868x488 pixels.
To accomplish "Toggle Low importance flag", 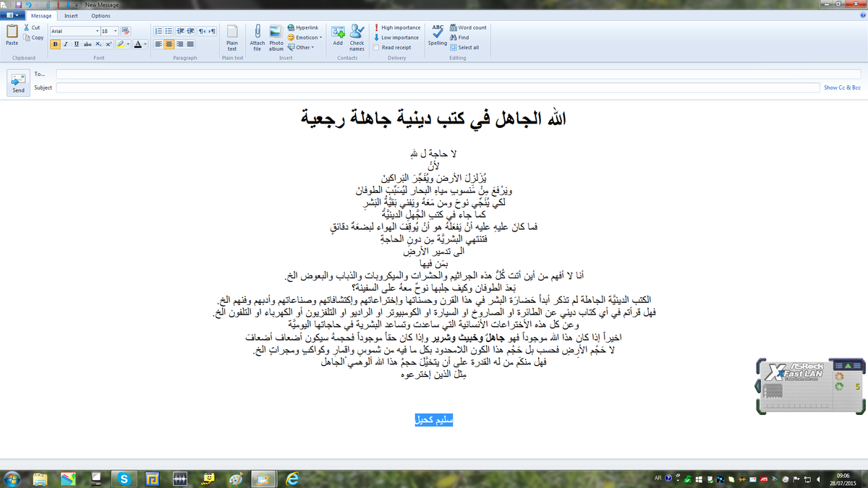I will point(396,38).
